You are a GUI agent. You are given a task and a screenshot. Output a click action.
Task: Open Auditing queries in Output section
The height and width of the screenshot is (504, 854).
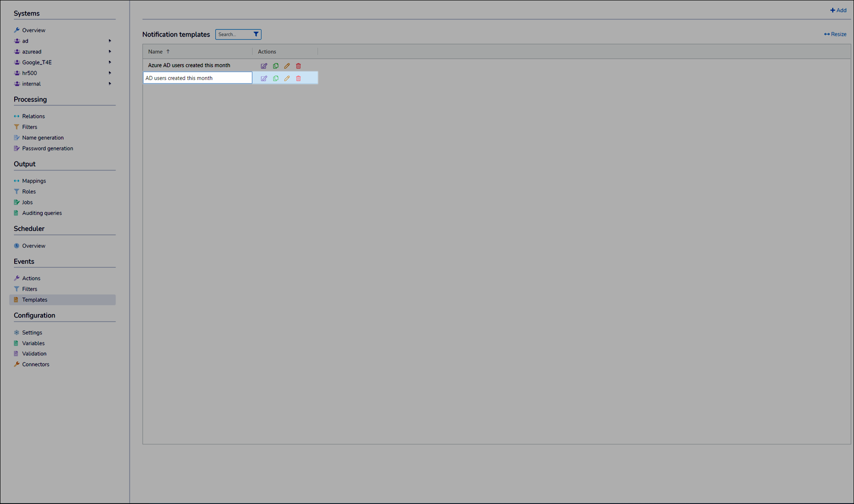pos(42,213)
